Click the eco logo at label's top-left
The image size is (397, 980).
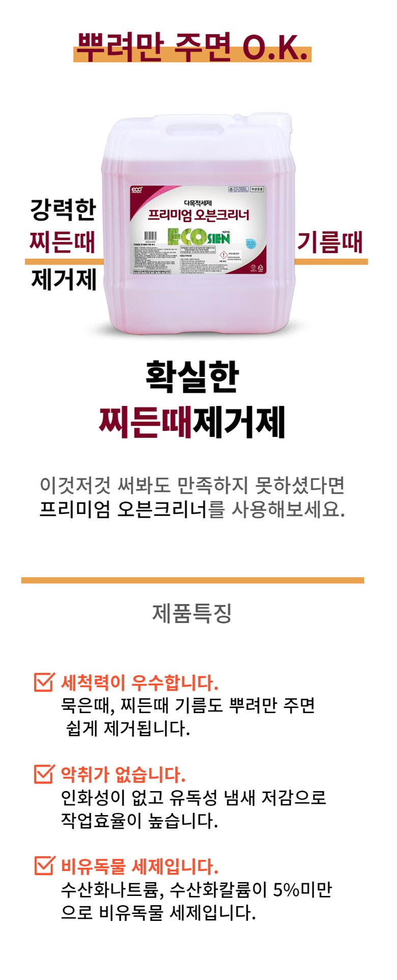[x=137, y=189]
